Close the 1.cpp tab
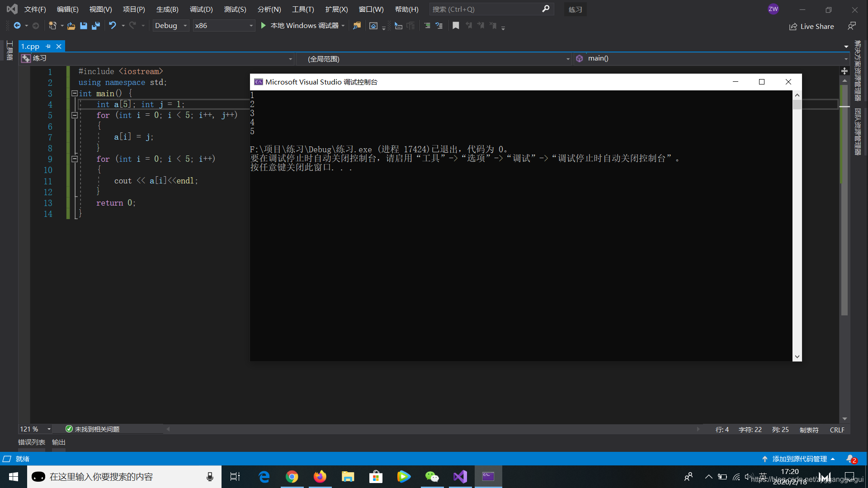 pos(59,46)
